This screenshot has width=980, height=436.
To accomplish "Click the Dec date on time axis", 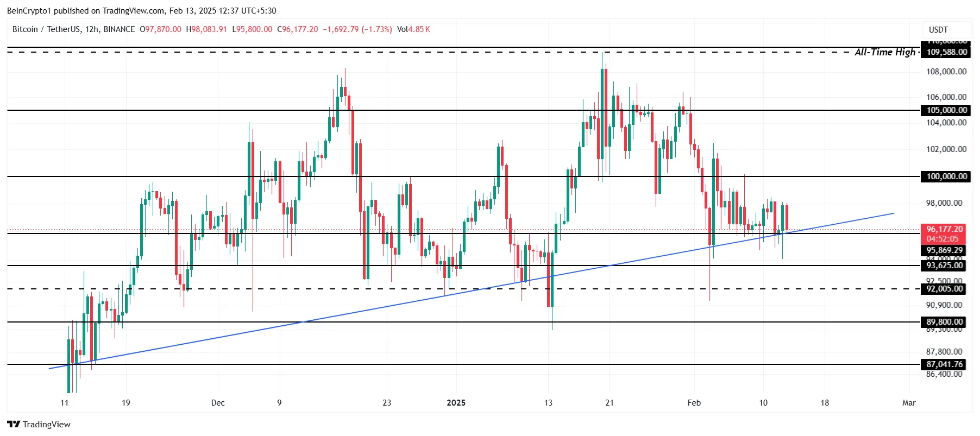I will (218, 403).
